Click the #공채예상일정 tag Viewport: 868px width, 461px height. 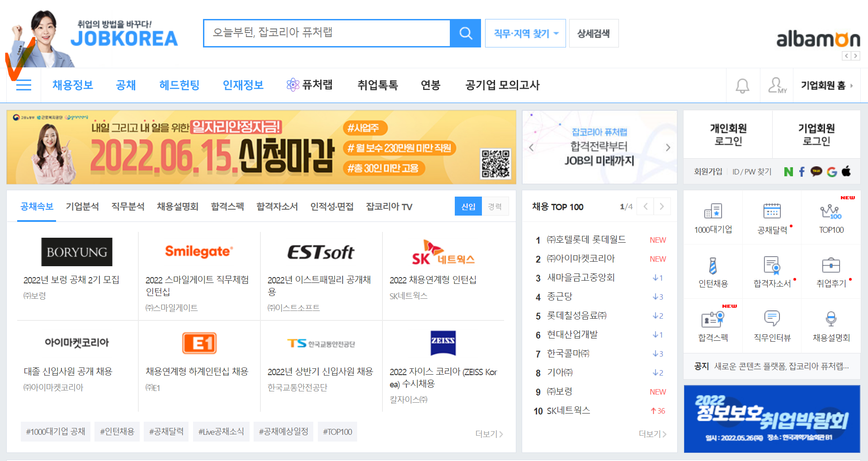tap(283, 432)
